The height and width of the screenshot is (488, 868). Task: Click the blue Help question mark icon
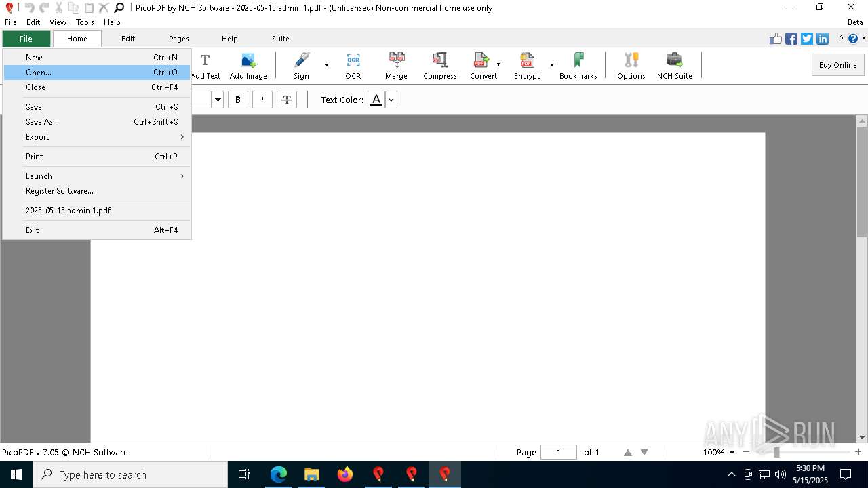click(853, 39)
